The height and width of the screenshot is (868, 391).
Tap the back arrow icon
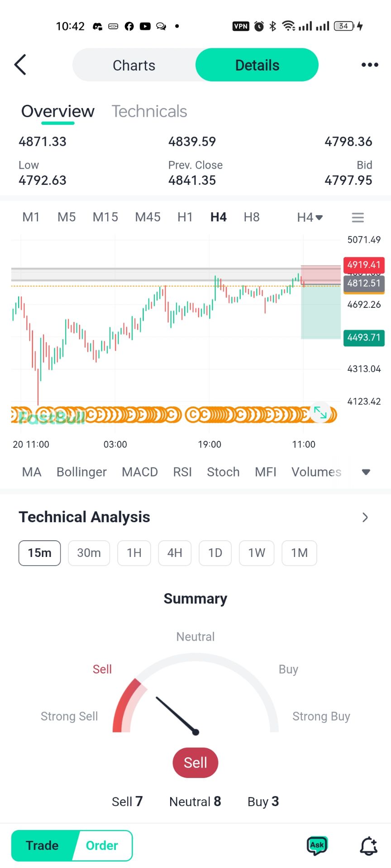[x=20, y=65]
